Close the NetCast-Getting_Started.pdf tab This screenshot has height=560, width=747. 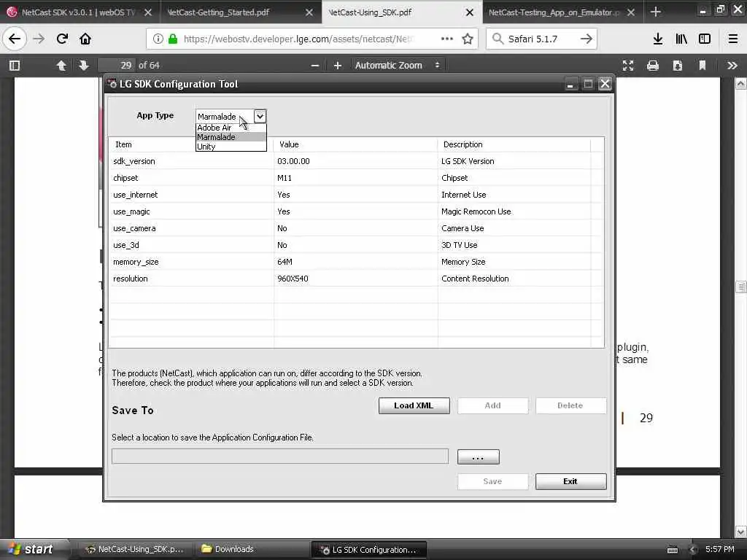pos(309,12)
